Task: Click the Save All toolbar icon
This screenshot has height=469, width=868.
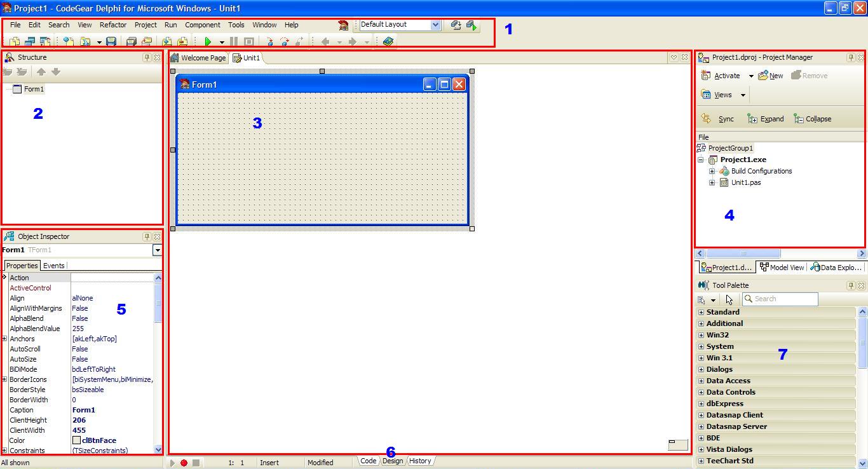Action: tap(131, 41)
